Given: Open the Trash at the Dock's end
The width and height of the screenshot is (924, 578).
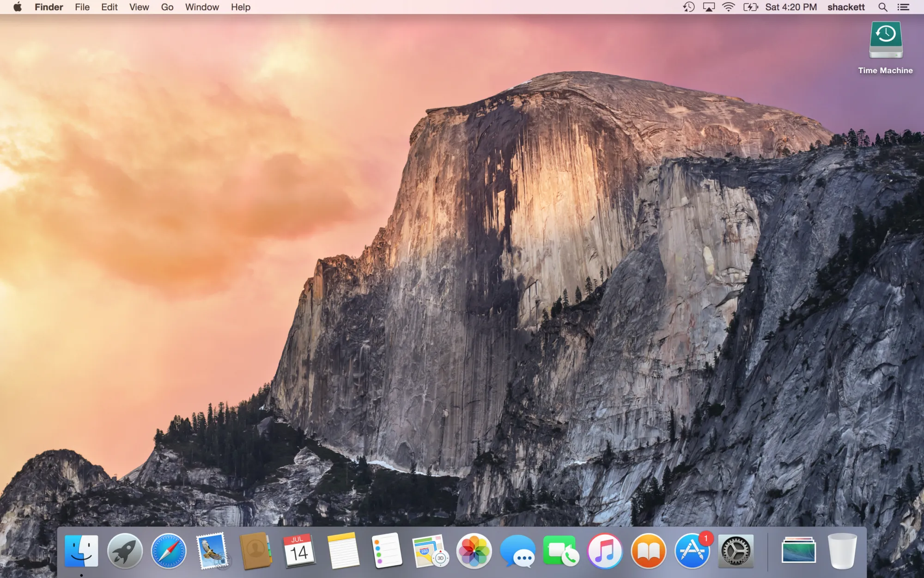Looking at the screenshot, I should 843,551.
